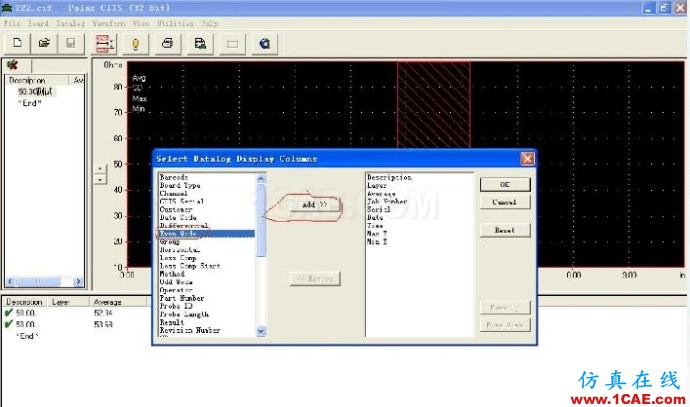Click the light bulb toolbar icon
Screen dimensions: 690x407
(136, 44)
